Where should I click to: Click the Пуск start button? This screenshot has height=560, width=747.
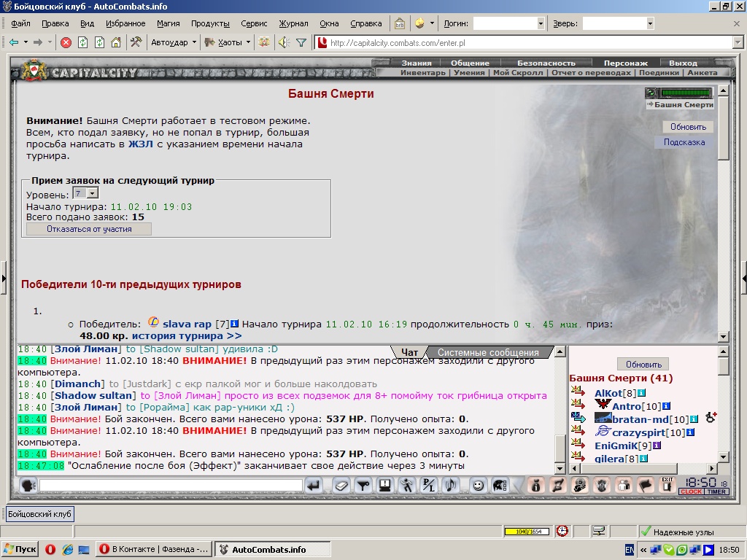point(20,550)
